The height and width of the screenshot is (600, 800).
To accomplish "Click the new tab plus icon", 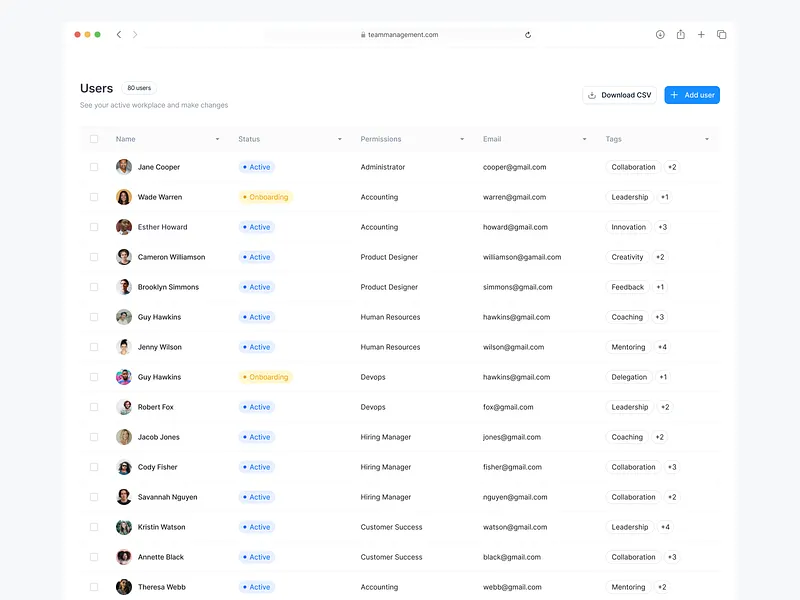I will pos(701,34).
